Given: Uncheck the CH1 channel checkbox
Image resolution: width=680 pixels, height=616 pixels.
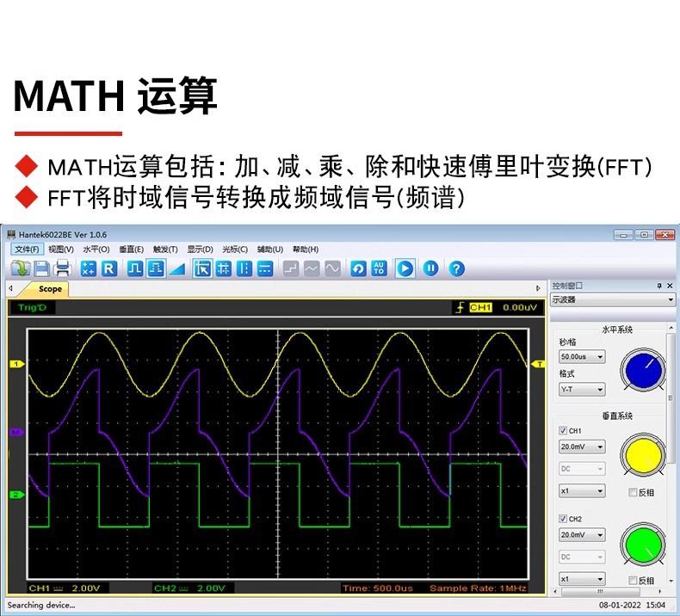Looking at the screenshot, I should click(x=563, y=430).
